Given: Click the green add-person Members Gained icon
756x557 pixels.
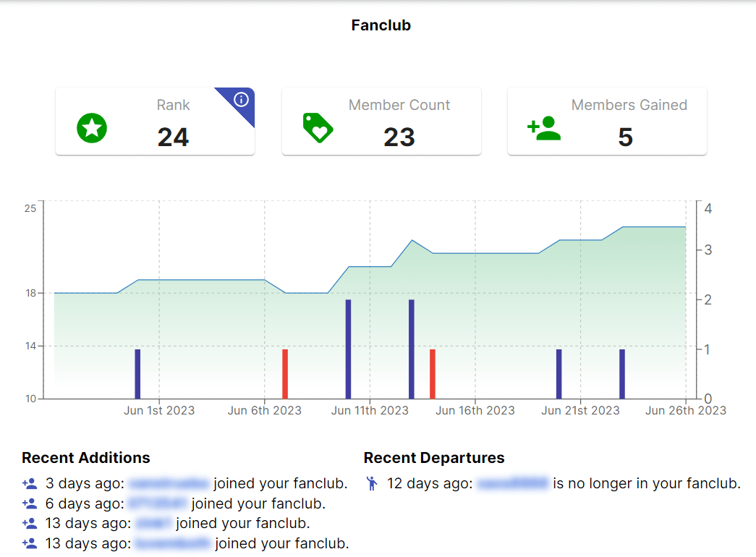Looking at the screenshot, I should [x=544, y=128].
